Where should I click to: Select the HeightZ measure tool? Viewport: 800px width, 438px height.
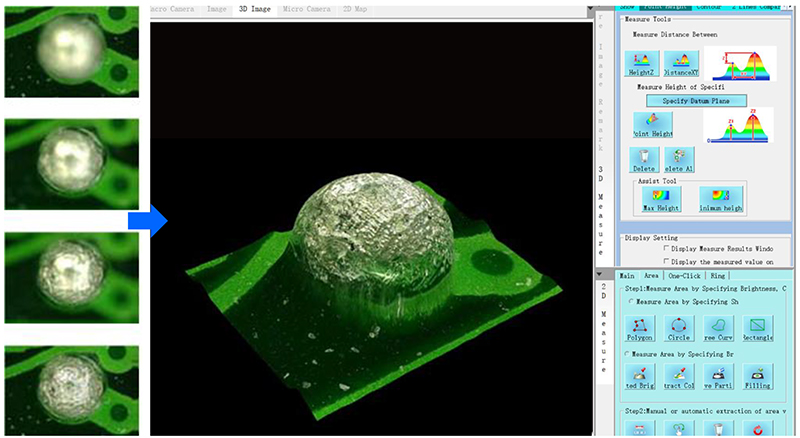641,64
